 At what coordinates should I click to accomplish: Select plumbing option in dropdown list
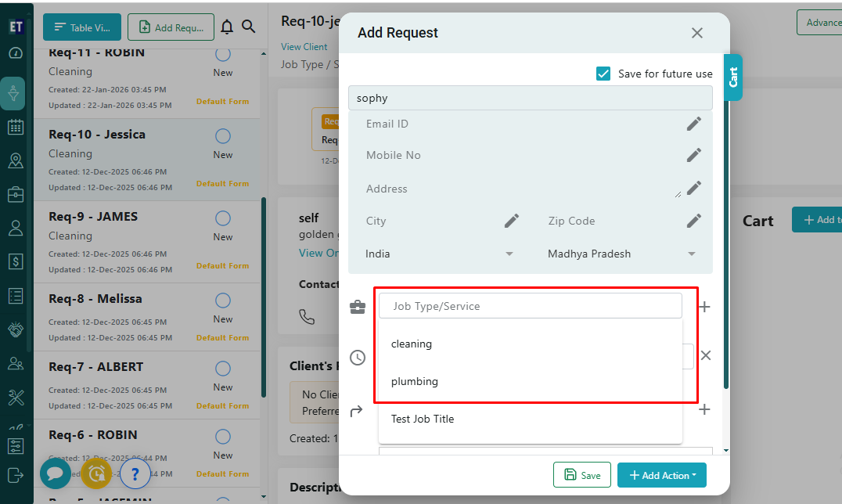415,381
